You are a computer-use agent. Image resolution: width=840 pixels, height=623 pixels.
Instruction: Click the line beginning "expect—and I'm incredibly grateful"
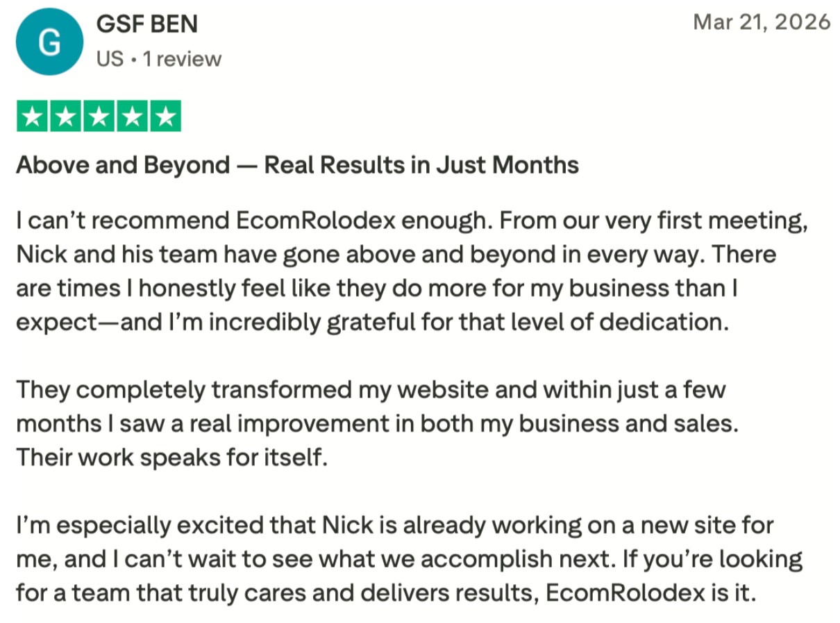(x=373, y=323)
